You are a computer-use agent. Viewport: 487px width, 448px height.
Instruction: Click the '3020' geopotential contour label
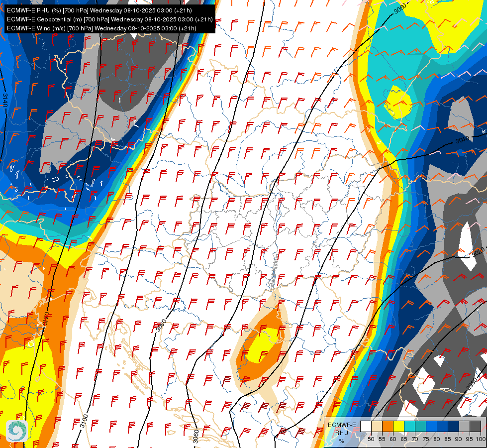coord(479,252)
